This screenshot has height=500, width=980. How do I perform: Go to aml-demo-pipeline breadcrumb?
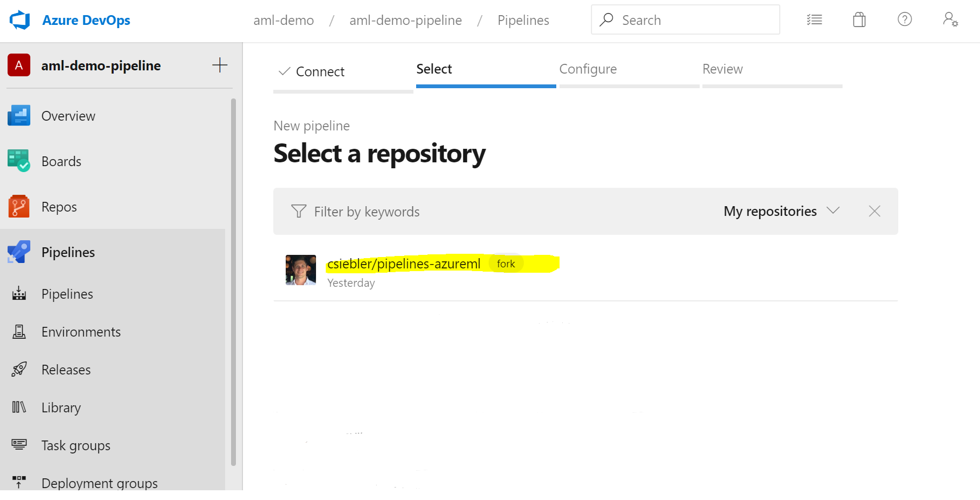(x=405, y=21)
